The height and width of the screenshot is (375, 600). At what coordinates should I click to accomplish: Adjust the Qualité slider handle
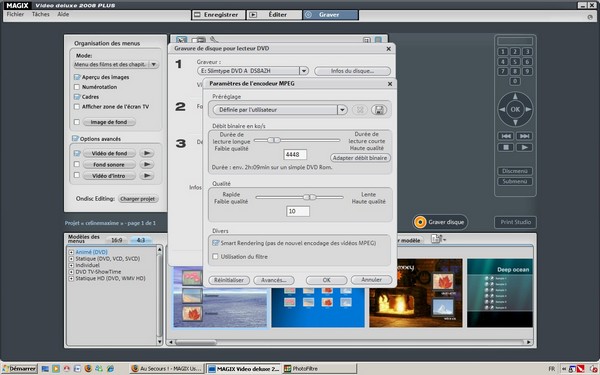pyautogui.click(x=310, y=197)
